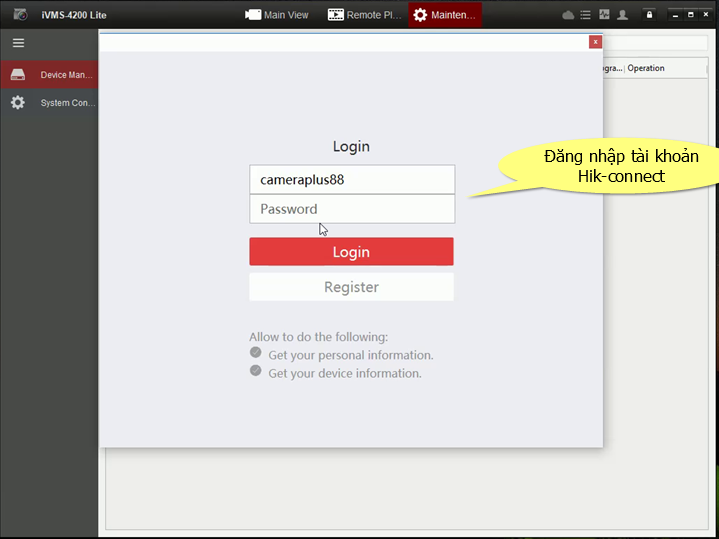Screen dimensions: 719x539
Task: Click the iVMS-4200 Lite camera logo icon
Action: click(20, 15)
